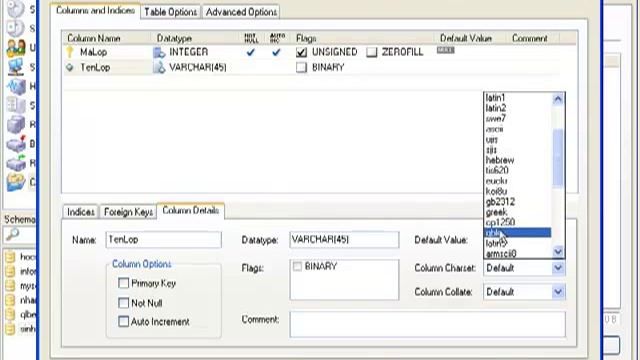Check the ZEROFILL flag for MaLop

(x=371, y=52)
